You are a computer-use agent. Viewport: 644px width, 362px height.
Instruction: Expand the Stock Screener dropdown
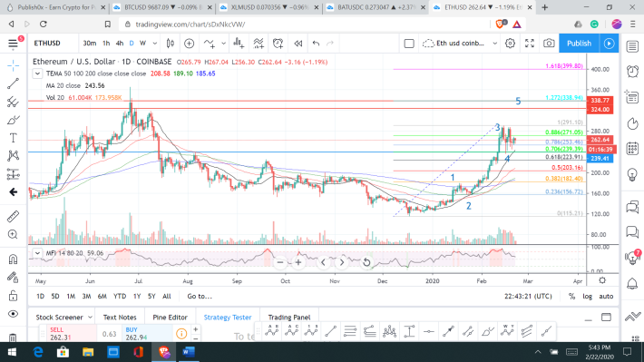point(91,318)
